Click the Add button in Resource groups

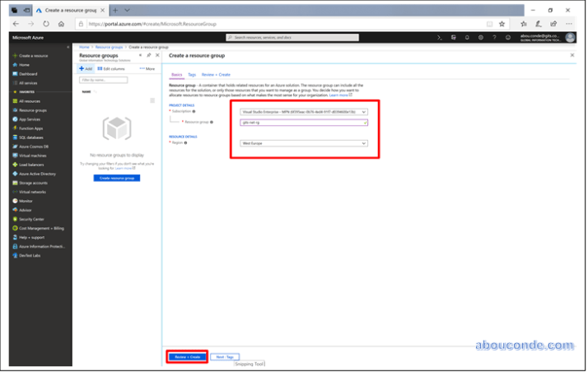(x=86, y=68)
